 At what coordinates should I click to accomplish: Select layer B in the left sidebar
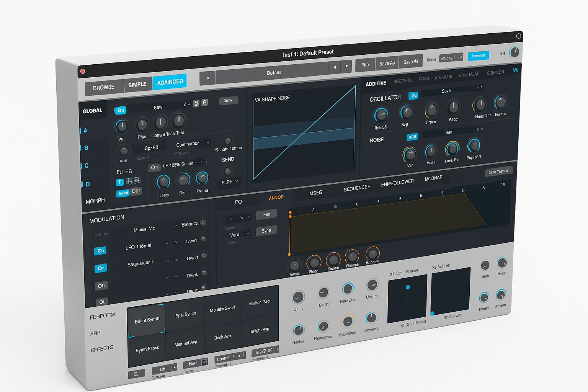point(86,148)
